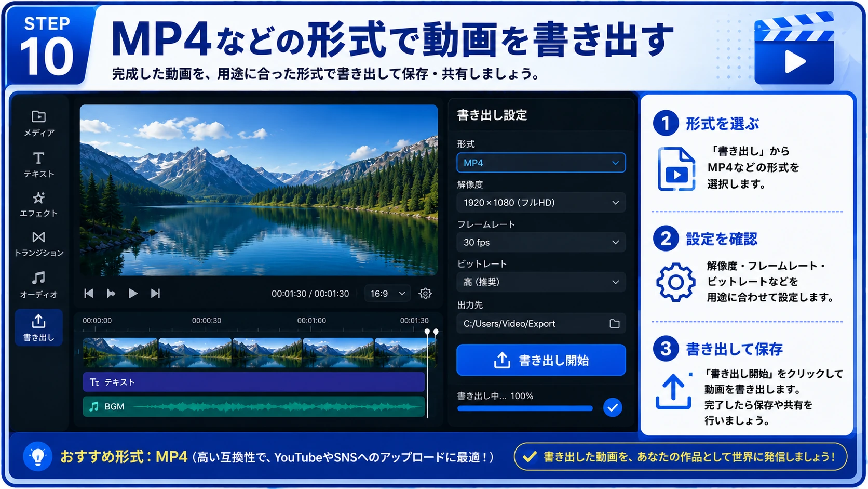Select the purple テキスト track clip
This screenshot has width=868, height=489.
point(254,382)
